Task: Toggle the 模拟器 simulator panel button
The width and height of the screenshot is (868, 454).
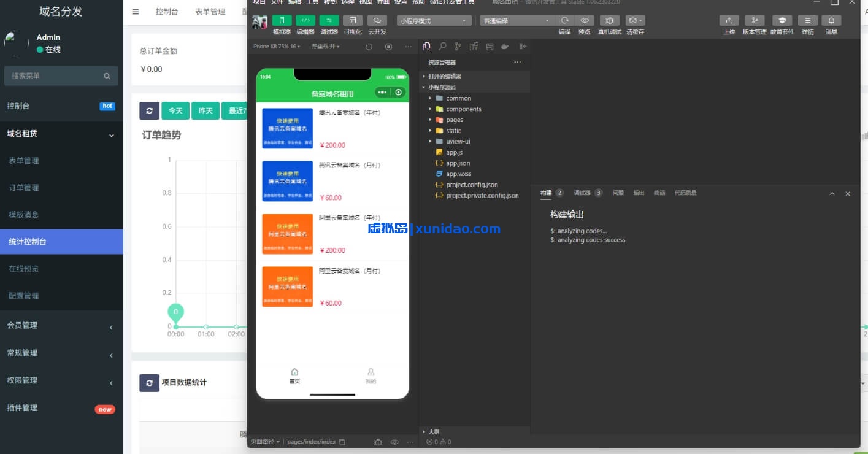Action: coord(282,20)
